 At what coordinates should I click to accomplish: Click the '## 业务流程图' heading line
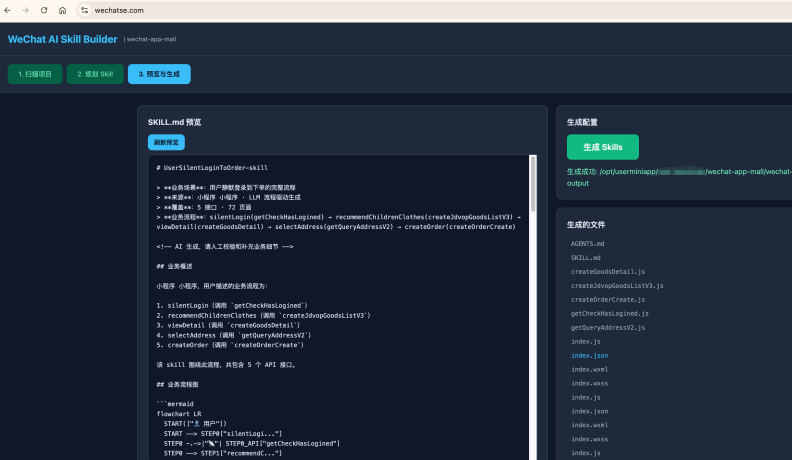click(x=177, y=384)
